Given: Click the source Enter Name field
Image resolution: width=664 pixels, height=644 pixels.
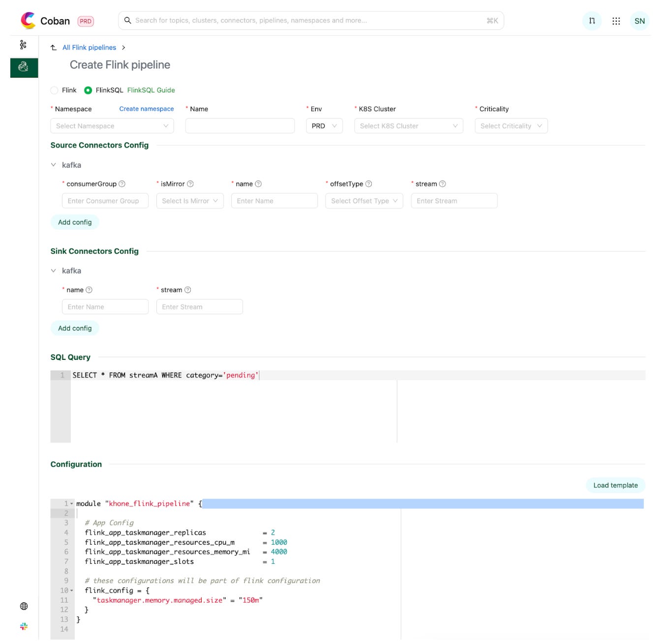Looking at the screenshot, I should click(x=274, y=201).
